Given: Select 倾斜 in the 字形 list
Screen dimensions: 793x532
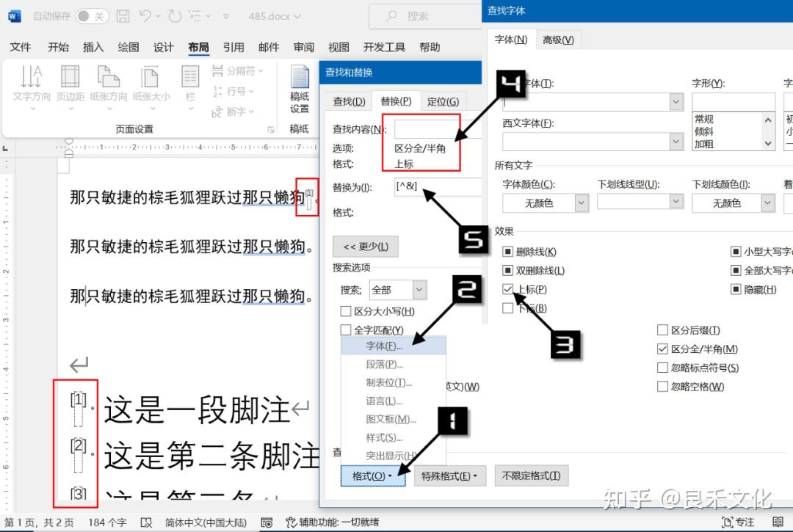Looking at the screenshot, I should click(x=704, y=131).
